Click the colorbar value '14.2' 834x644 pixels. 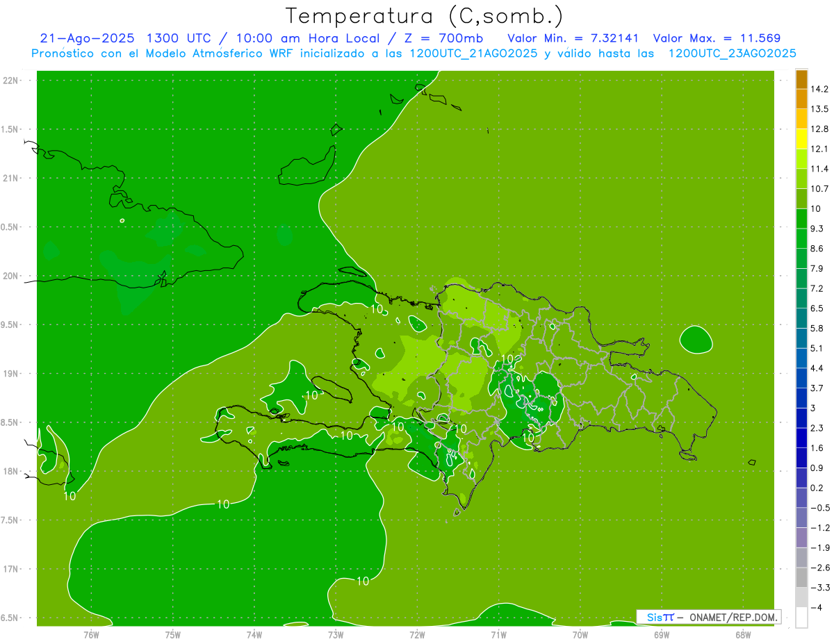point(820,89)
